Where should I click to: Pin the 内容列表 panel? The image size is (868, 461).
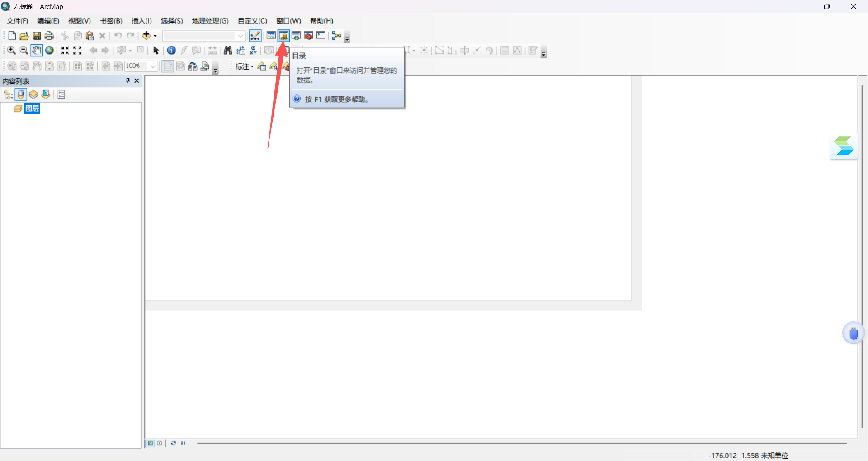pyautogui.click(x=128, y=80)
